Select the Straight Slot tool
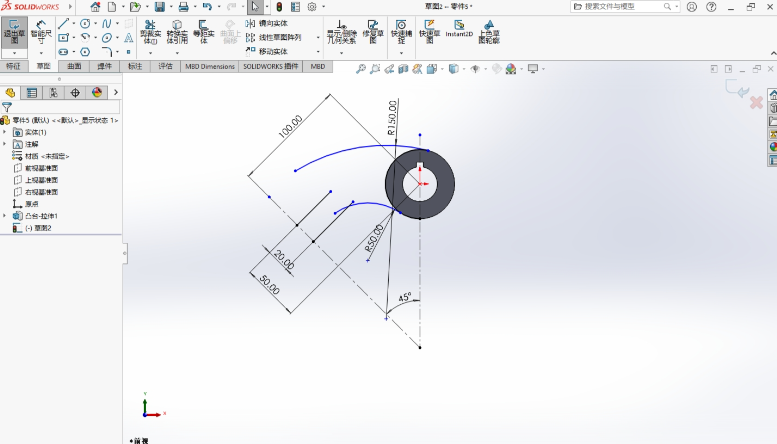 (x=63, y=52)
